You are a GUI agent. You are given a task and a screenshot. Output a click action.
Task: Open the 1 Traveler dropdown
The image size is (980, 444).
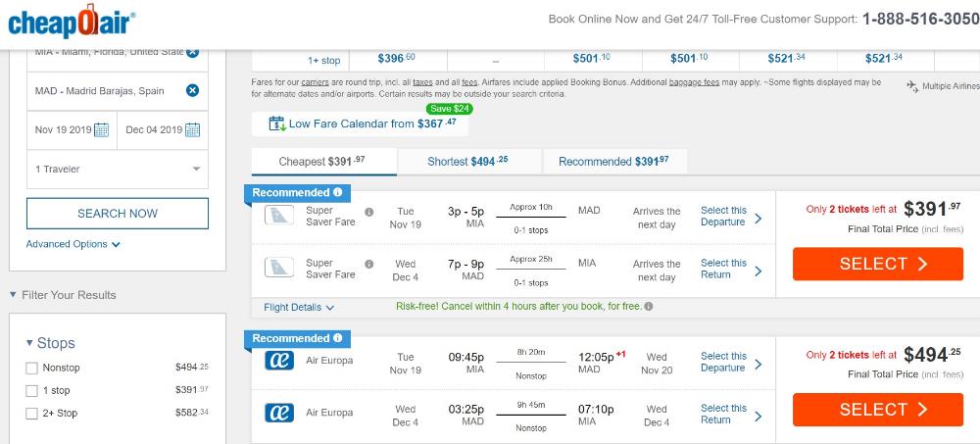tap(118, 169)
